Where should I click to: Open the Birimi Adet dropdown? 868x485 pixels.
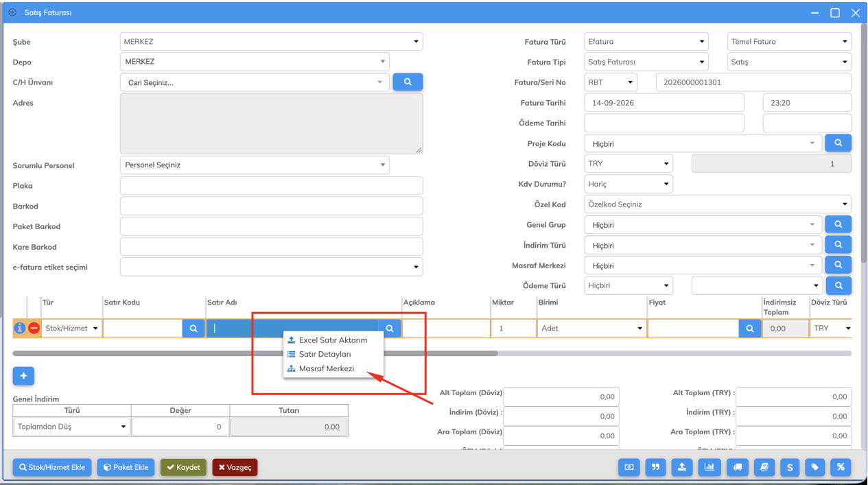point(591,329)
